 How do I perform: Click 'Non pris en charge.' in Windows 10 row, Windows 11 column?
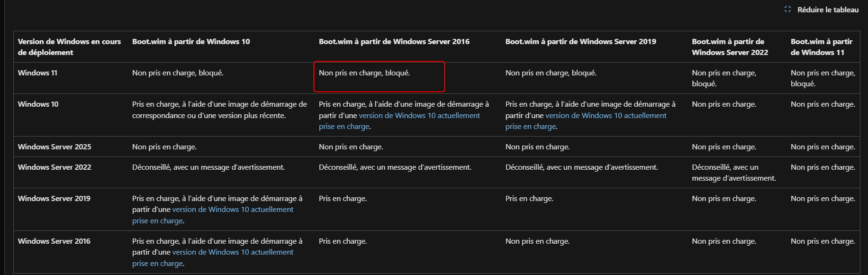(x=823, y=104)
